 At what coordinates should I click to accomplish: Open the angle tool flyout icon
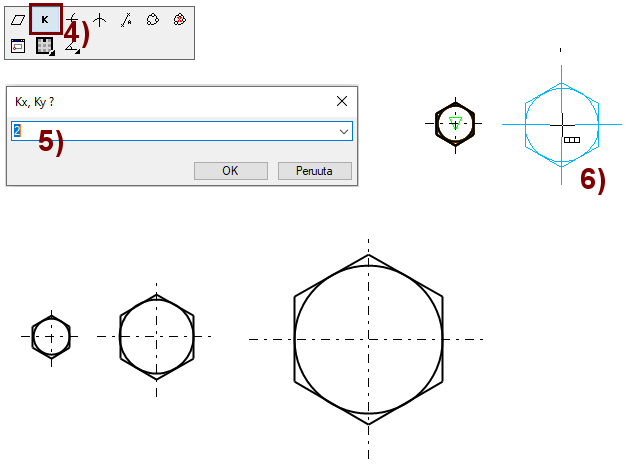click(x=72, y=47)
